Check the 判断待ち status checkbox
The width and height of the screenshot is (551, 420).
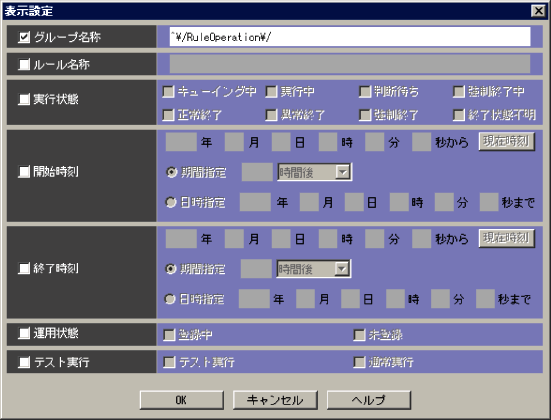click(x=365, y=92)
